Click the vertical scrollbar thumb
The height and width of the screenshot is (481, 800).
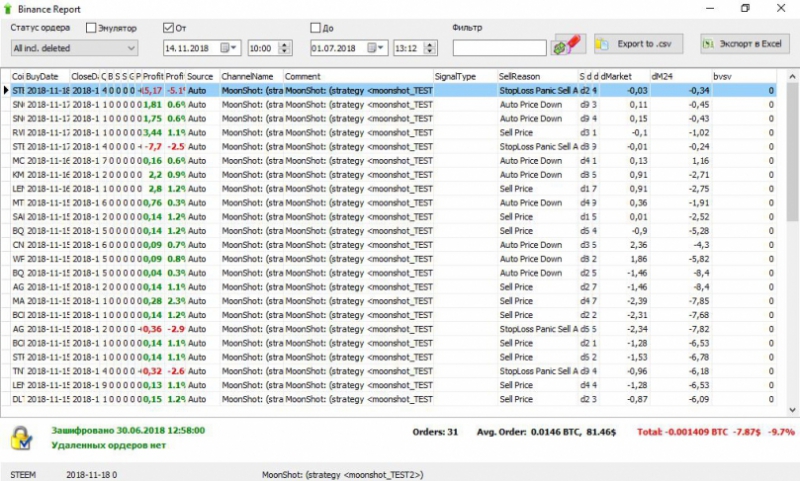[792, 152]
